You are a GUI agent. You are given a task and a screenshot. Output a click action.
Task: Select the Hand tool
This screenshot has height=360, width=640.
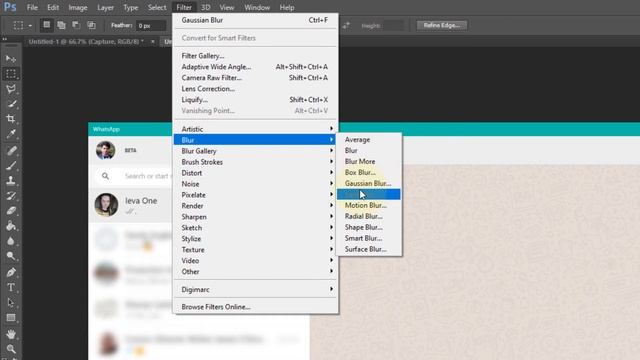click(11, 334)
